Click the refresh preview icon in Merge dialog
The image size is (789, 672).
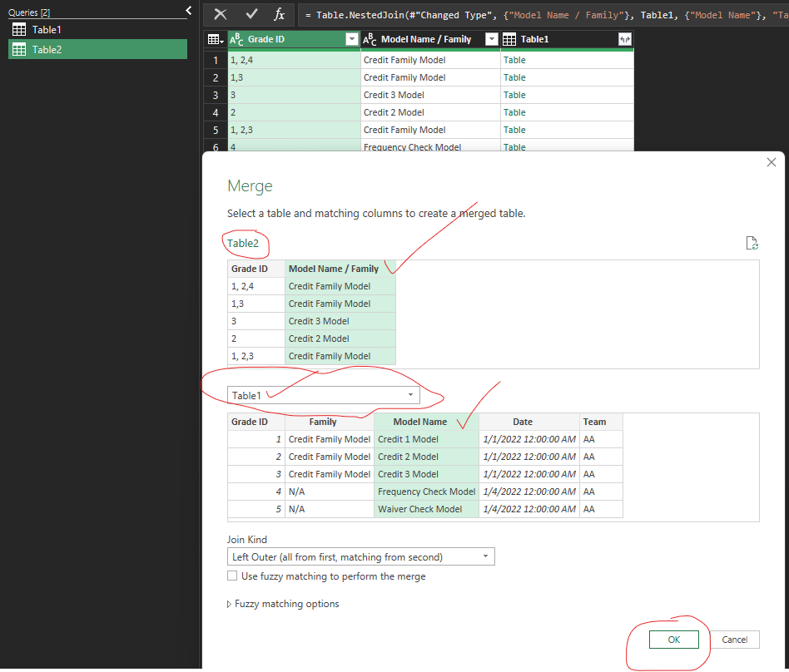click(x=752, y=244)
